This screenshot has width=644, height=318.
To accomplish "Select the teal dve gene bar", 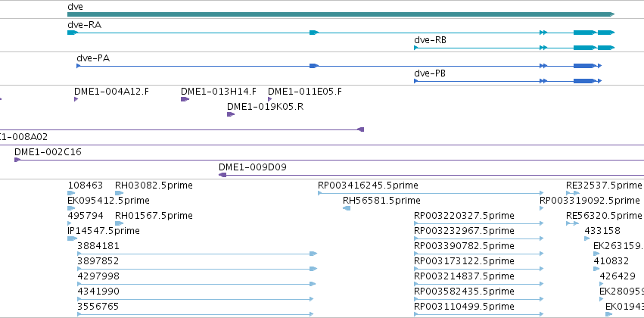I will point(341,14).
